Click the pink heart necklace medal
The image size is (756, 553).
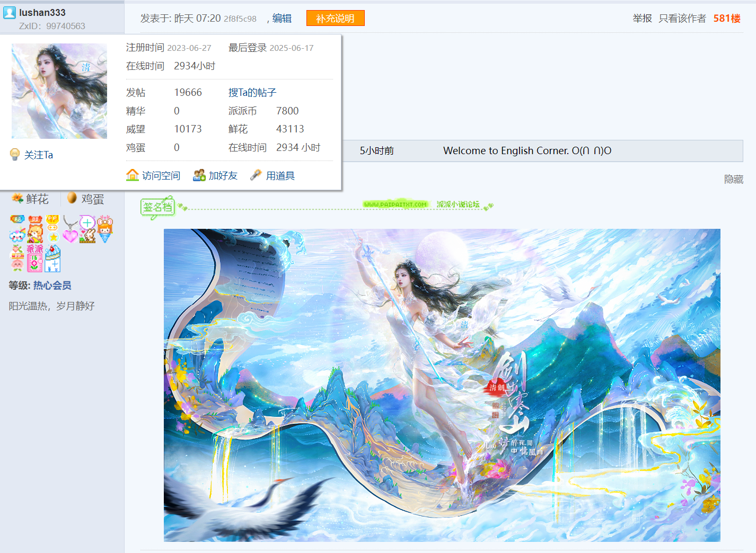click(70, 229)
